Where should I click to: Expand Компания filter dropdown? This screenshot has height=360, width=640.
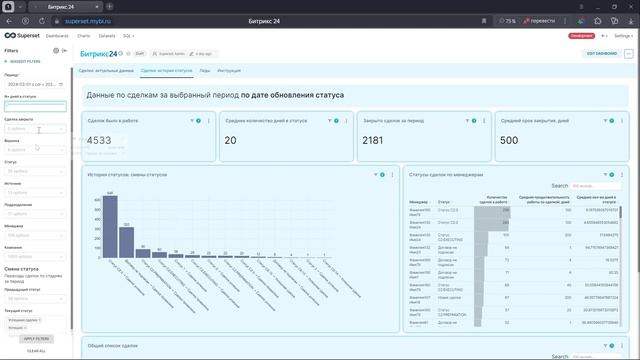(35, 256)
